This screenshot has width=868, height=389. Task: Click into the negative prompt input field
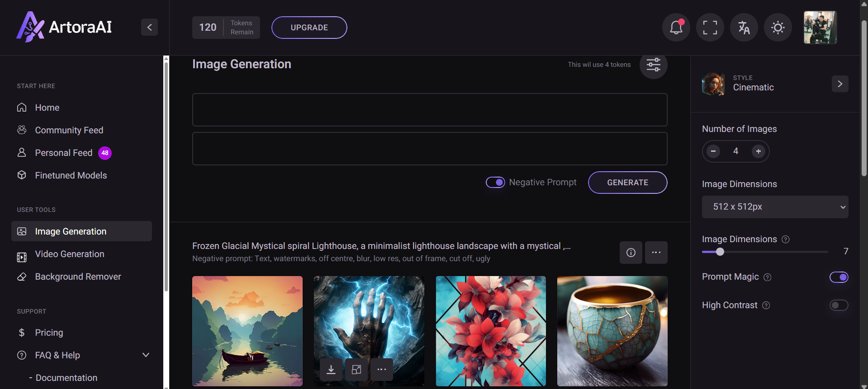(x=430, y=149)
